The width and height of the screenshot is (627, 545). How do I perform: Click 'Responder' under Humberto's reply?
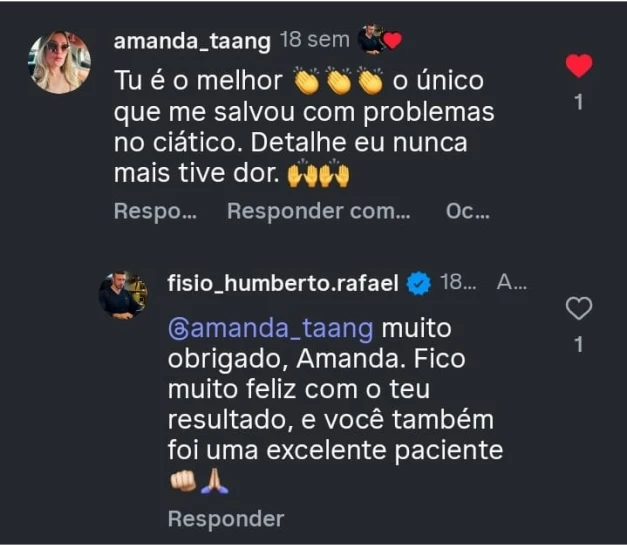point(226,518)
